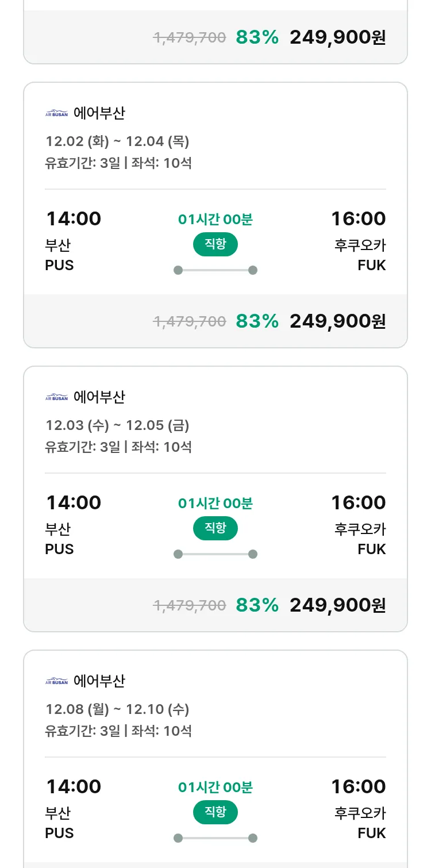Tap the 직항 badge on 12.02 flight
Image resolution: width=431 pixels, height=868 pixels.
(215, 244)
